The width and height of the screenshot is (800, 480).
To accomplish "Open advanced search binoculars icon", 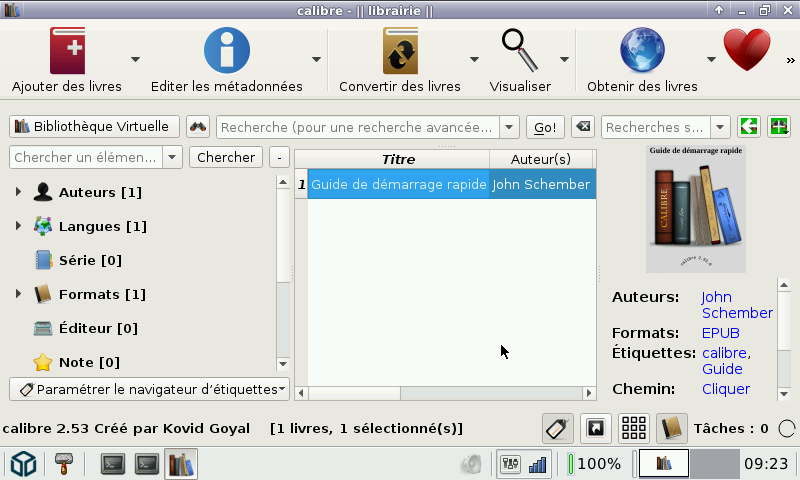I will [x=198, y=127].
